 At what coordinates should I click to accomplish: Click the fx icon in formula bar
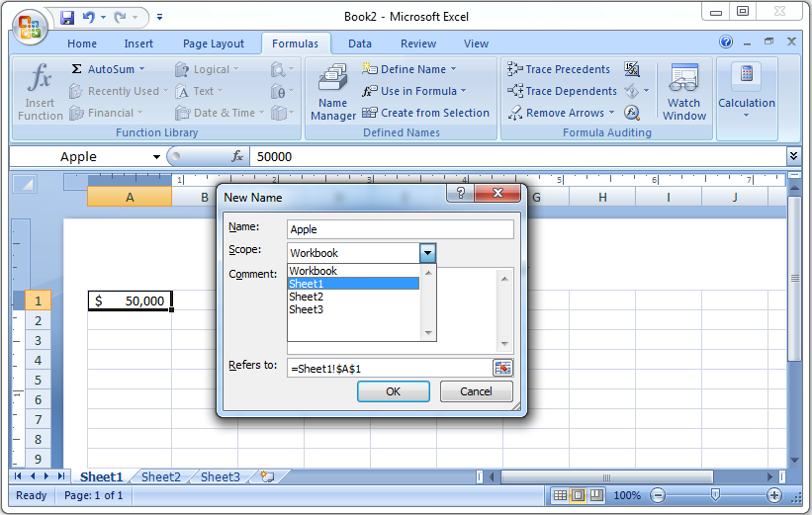[x=237, y=156]
